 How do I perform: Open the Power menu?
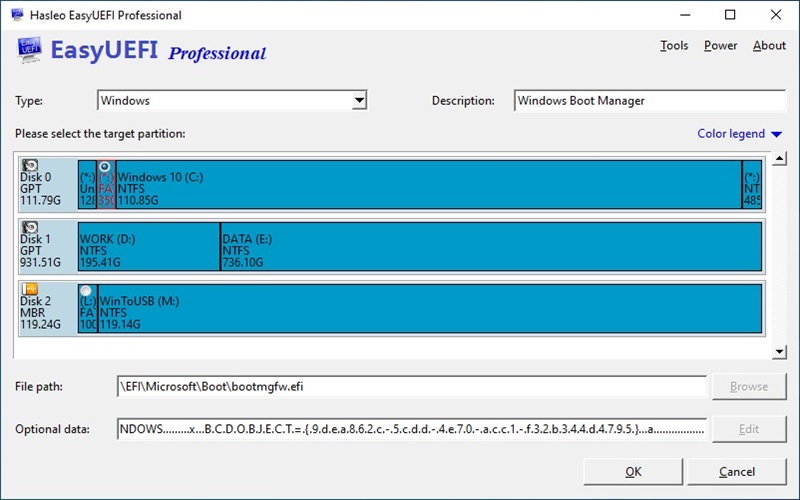pyautogui.click(x=720, y=45)
